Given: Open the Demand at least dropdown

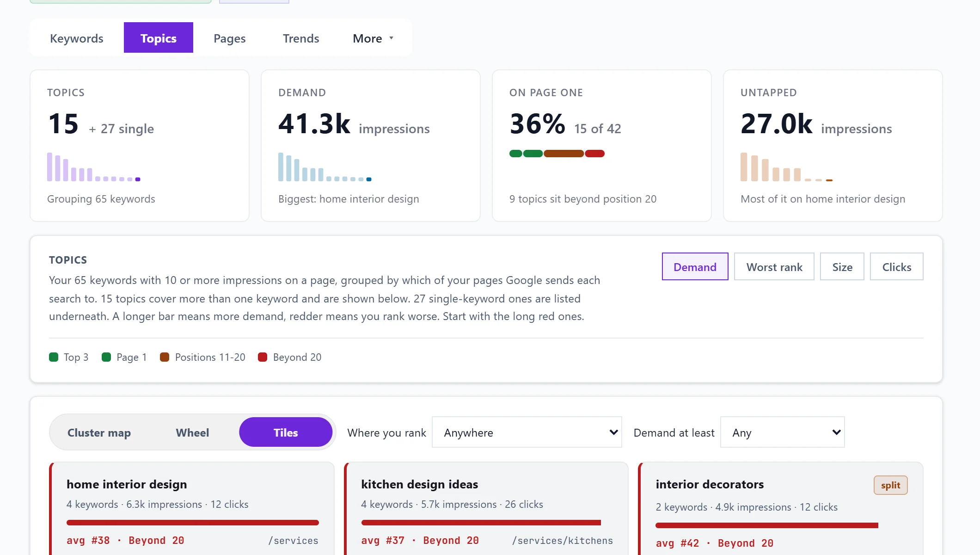Looking at the screenshot, I should pos(783,432).
